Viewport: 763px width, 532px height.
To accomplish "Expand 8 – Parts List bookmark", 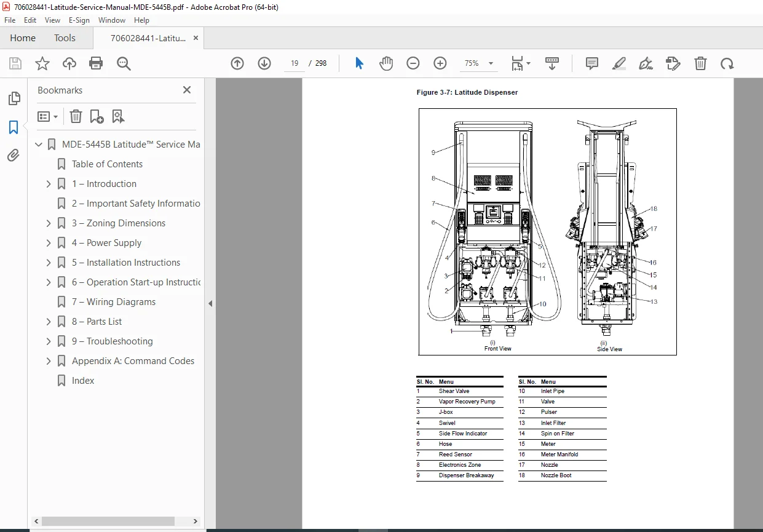I will (49, 322).
